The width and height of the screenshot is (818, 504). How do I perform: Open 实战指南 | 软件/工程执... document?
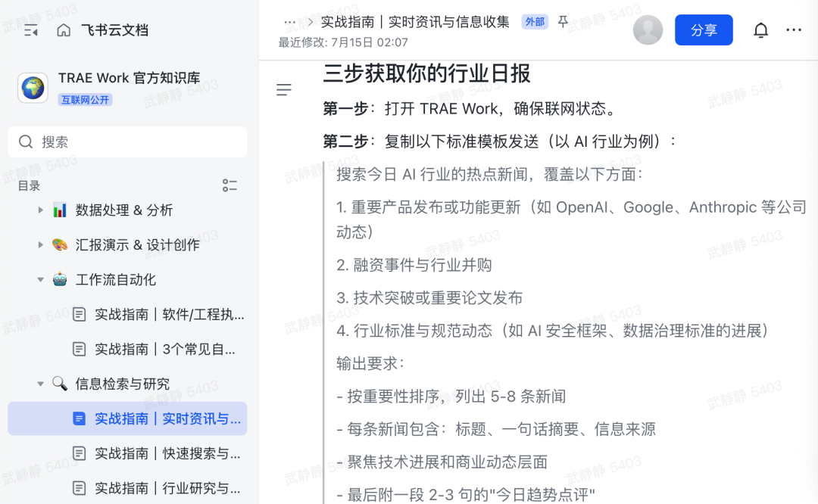coord(127,314)
